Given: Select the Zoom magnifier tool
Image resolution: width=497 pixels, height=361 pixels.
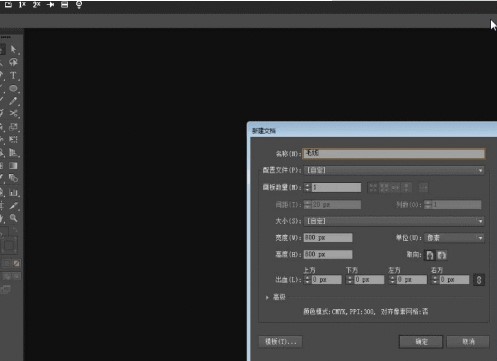Looking at the screenshot, I should click(x=13, y=218).
